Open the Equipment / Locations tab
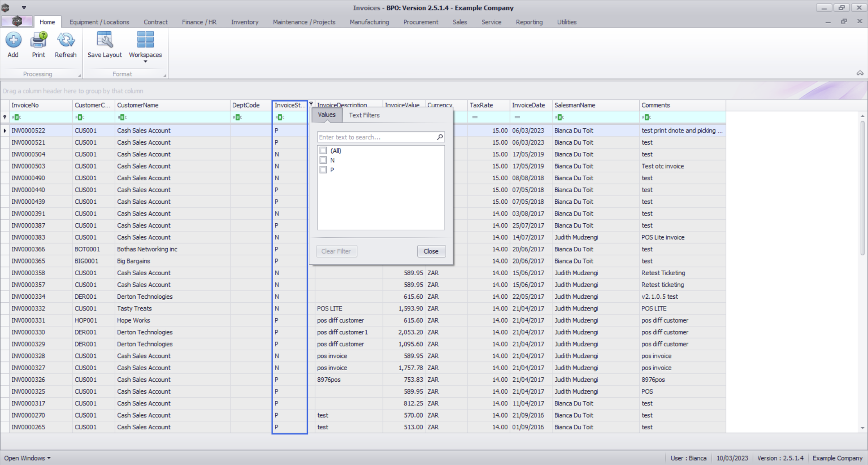Image resolution: width=868 pixels, height=465 pixels. [99, 22]
